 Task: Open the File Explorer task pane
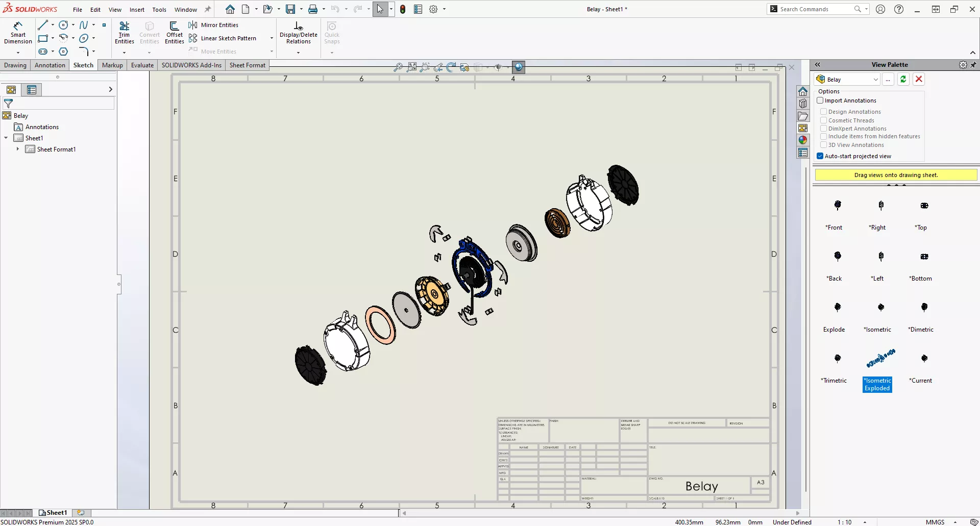pyautogui.click(x=803, y=116)
